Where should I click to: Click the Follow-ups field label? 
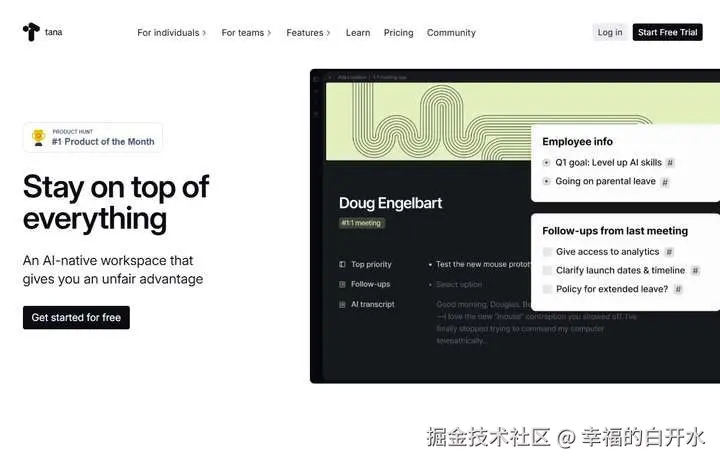coord(370,284)
